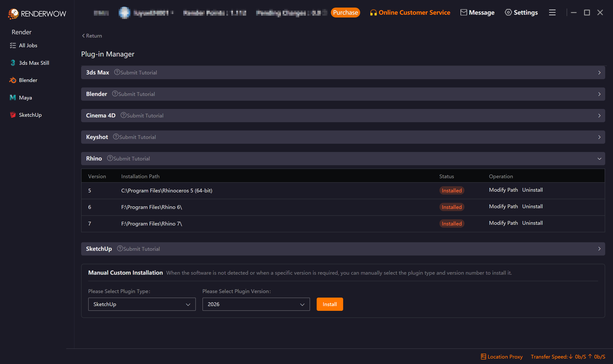613x364 pixels.
Task: Click the Location Proxy icon
Action: tap(483, 356)
